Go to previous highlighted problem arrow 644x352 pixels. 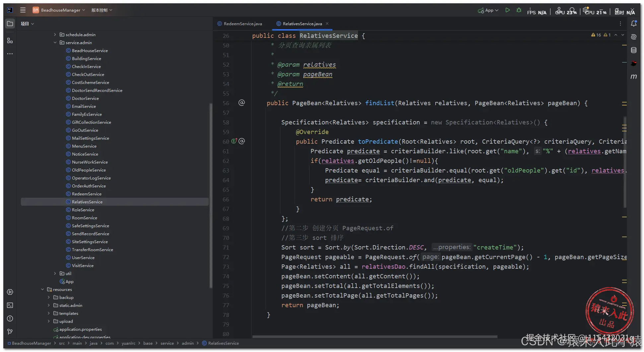click(616, 35)
